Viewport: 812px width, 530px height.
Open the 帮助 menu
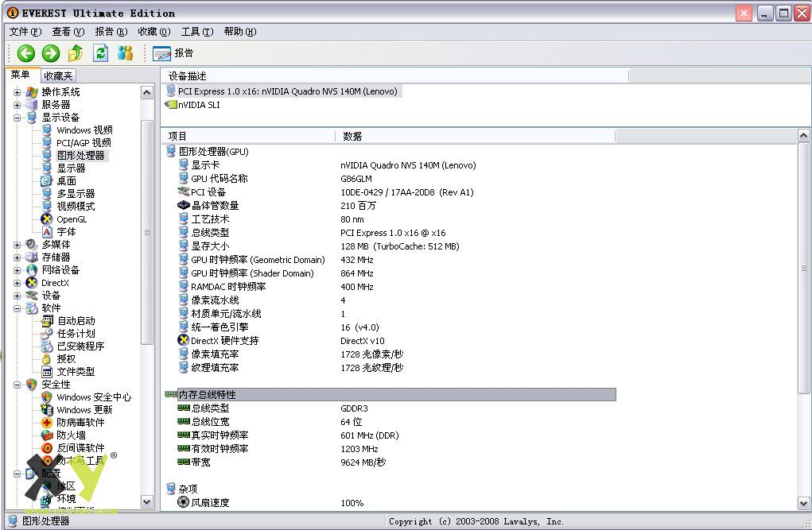coord(239,32)
